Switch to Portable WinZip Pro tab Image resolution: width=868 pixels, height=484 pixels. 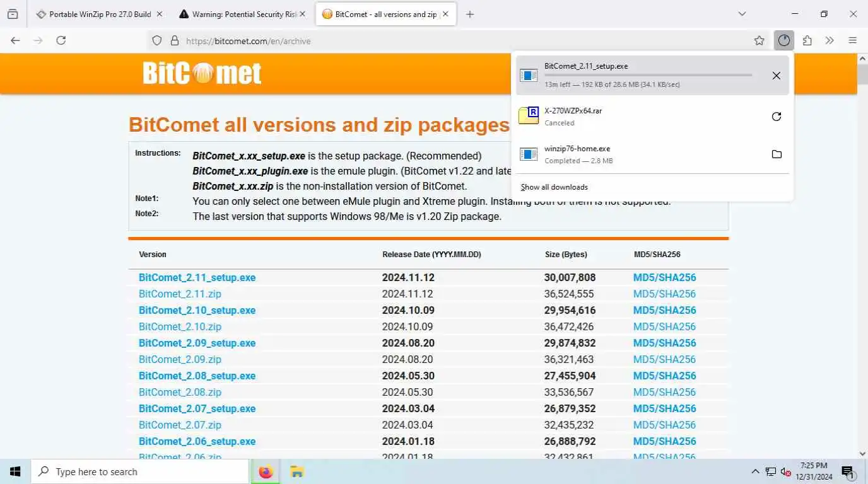tap(100, 14)
